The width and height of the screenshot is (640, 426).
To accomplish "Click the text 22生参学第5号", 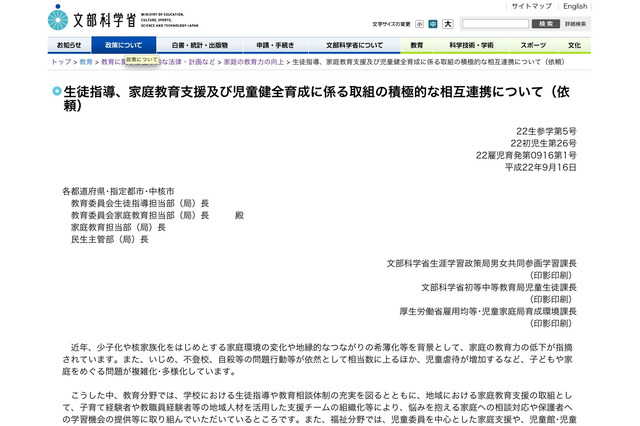I will click(x=546, y=131).
